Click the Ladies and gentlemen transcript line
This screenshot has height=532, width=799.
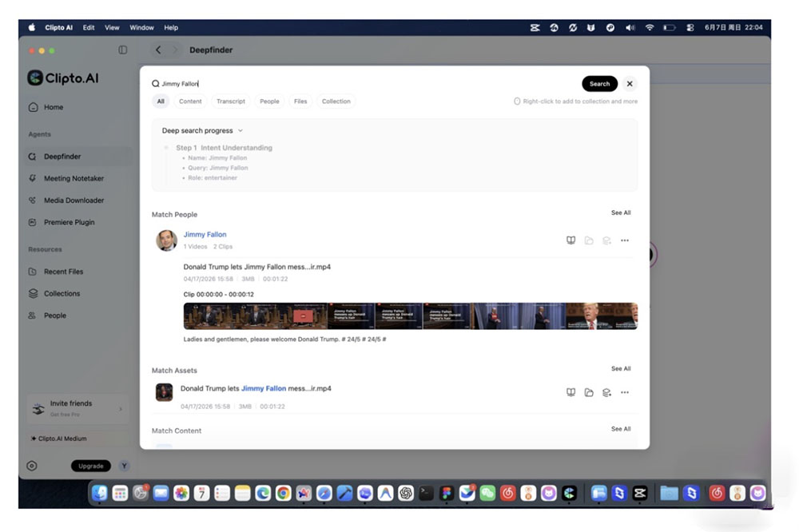[285, 339]
